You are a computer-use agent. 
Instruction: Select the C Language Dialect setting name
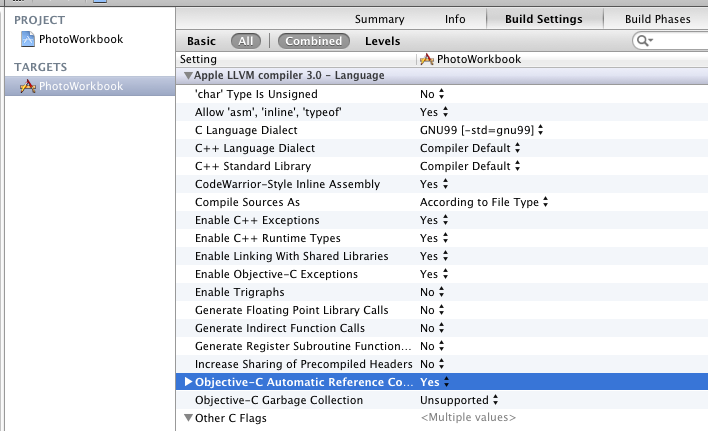246,130
